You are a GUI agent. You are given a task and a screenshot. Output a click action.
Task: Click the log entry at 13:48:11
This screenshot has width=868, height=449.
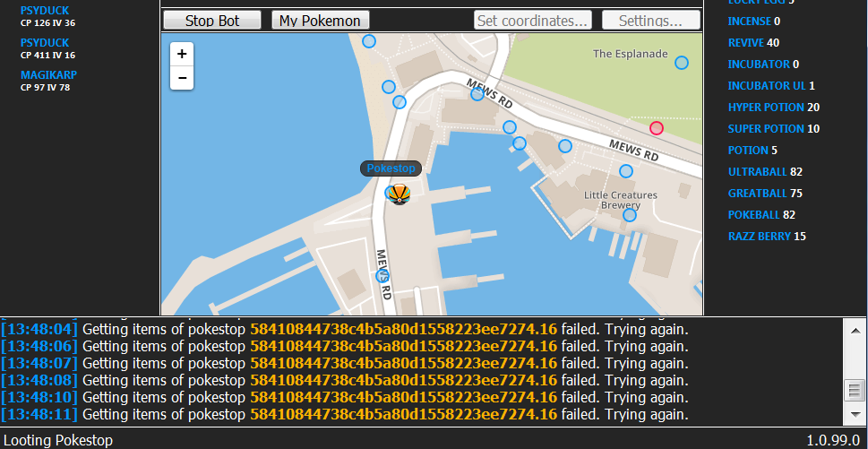click(344, 414)
